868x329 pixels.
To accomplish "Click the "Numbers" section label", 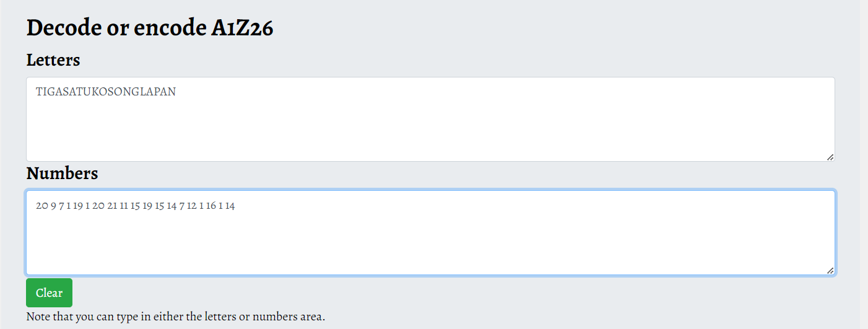I will (62, 173).
